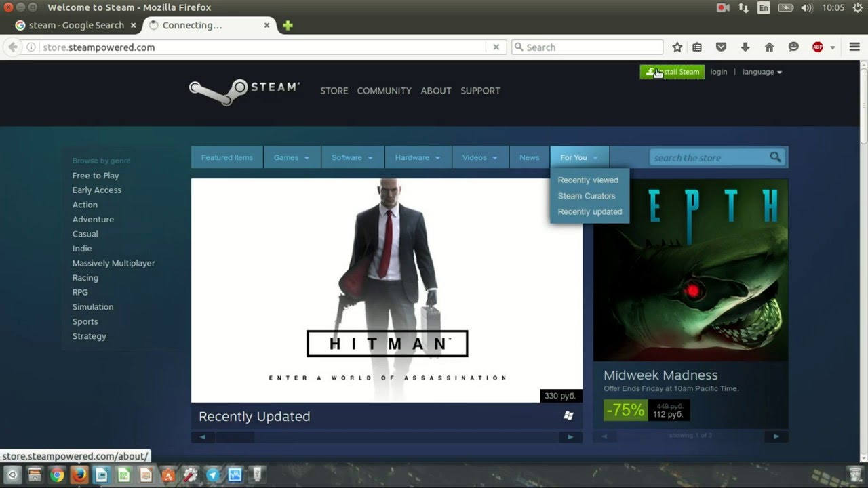
Task: Open the bookmarks list icon in Firefox toolbar
Action: tap(697, 47)
